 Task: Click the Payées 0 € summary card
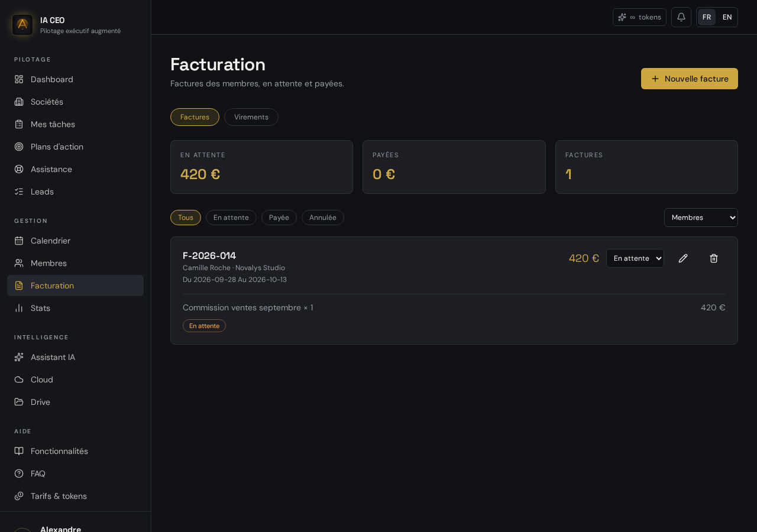tap(454, 167)
